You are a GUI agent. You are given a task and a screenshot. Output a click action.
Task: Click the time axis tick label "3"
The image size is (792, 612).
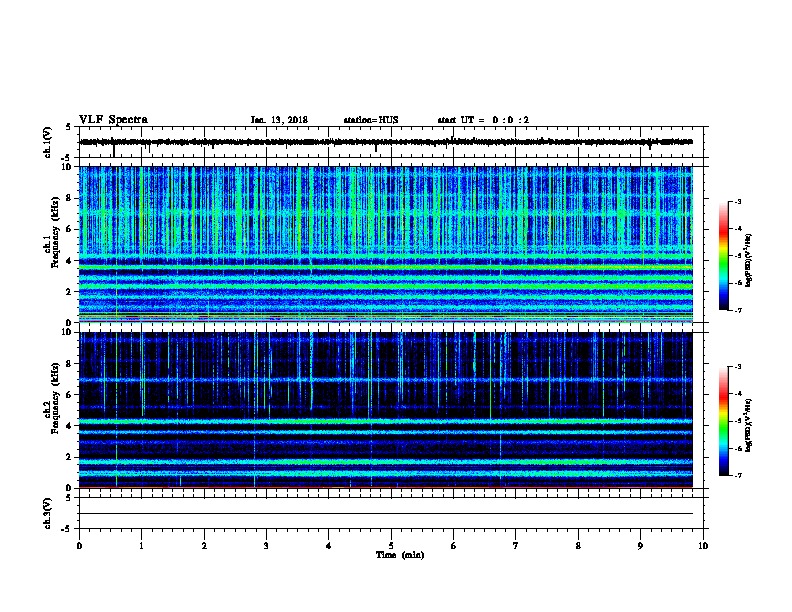(266, 546)
